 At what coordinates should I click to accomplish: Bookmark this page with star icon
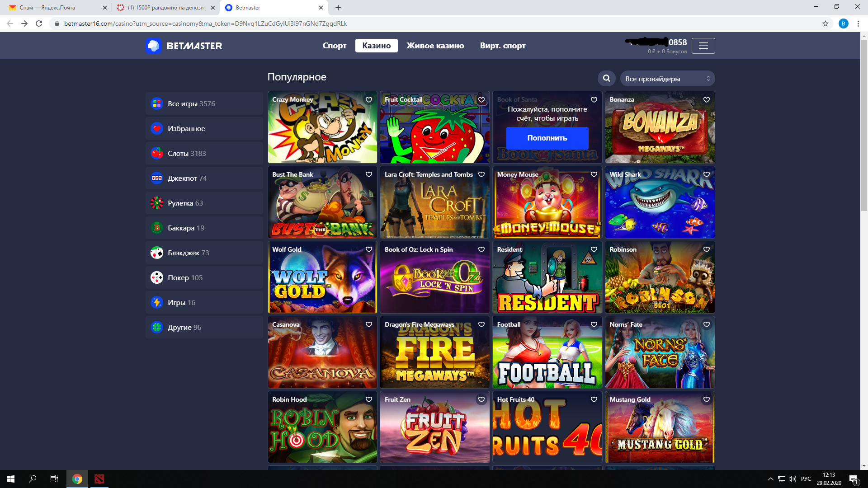(x=825, y=23)
